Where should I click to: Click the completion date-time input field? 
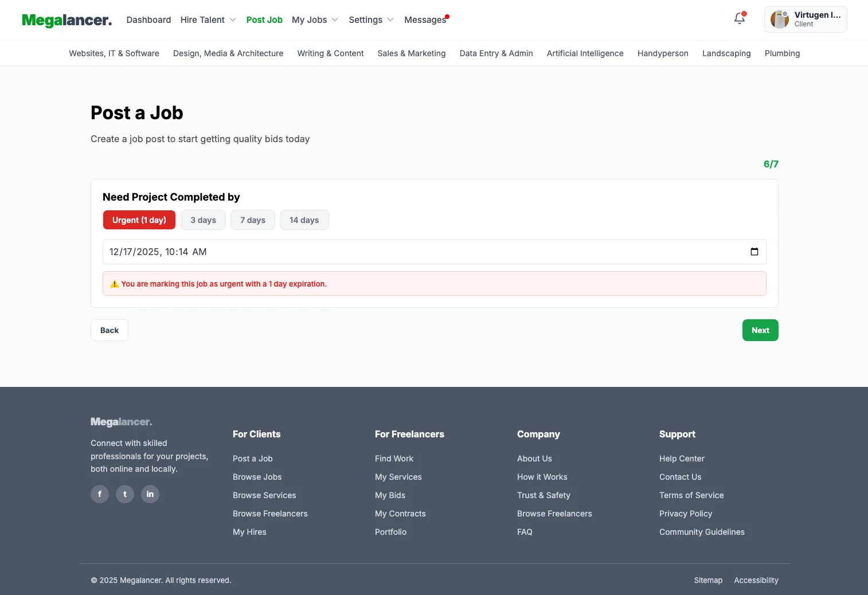[x=401, y=252]
